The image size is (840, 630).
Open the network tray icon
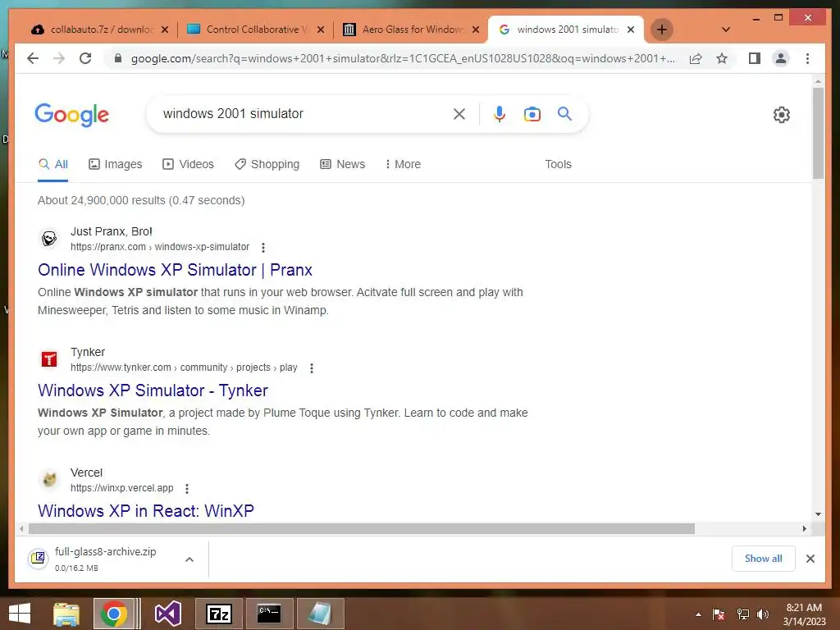(x=742, y=614)
